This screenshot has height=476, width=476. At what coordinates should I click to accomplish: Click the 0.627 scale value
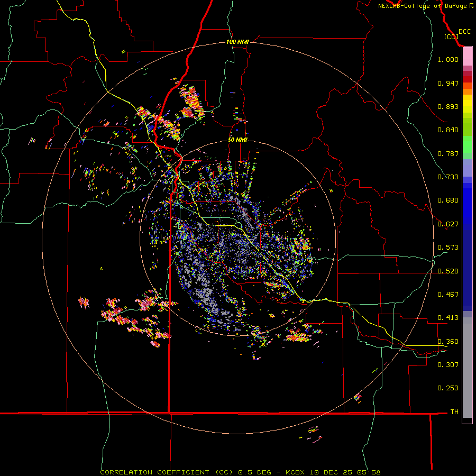(448, 224)
